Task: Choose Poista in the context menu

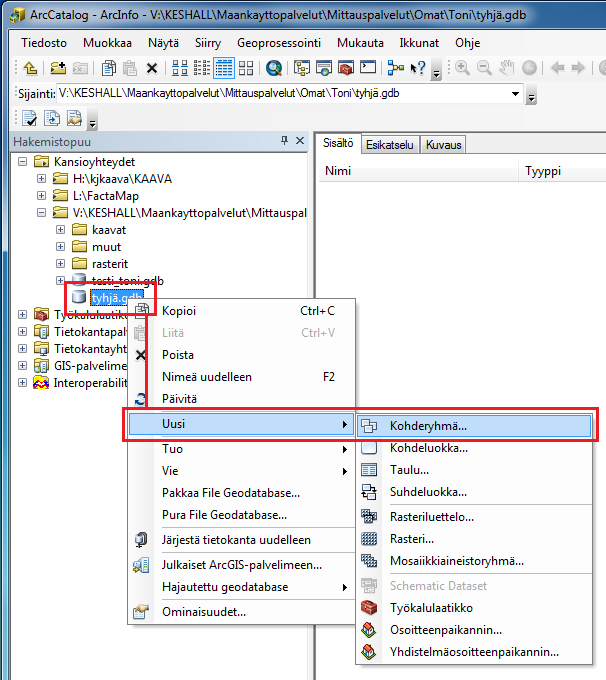Action: coord(241,355)
